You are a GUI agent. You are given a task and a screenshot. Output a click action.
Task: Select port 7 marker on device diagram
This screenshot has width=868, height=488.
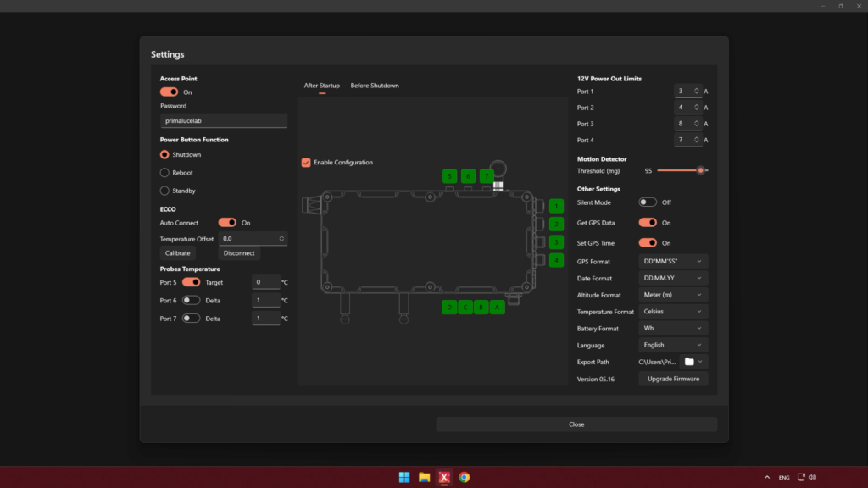487,176
